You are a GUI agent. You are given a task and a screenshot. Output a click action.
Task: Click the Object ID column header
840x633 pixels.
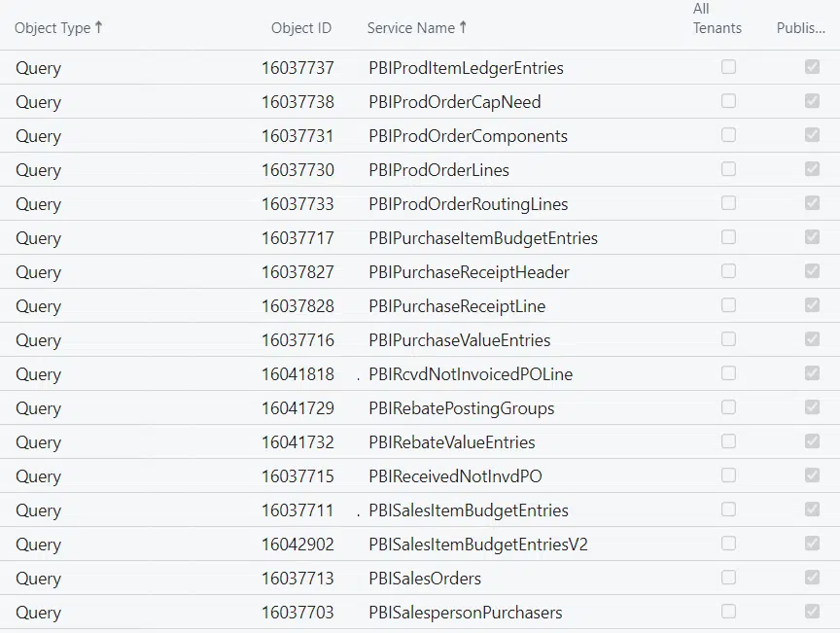(x=300, y=28)
